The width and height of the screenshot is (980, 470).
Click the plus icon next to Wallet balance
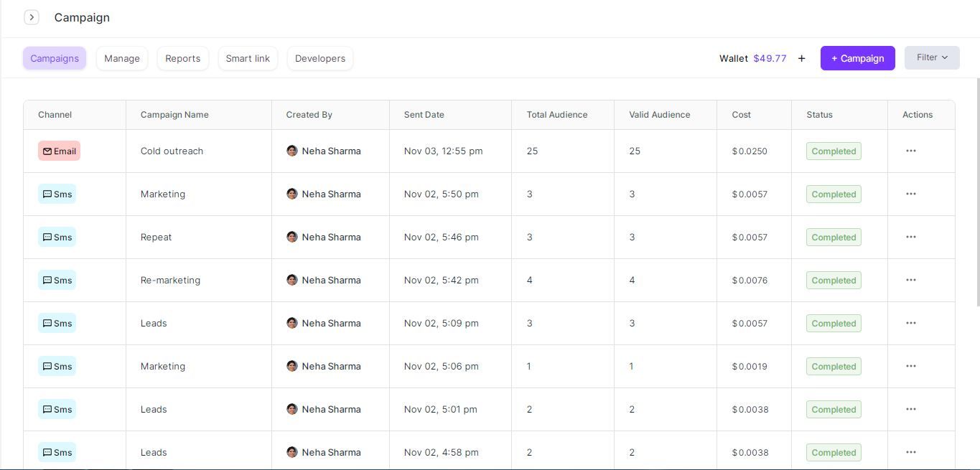pos(801,58)
